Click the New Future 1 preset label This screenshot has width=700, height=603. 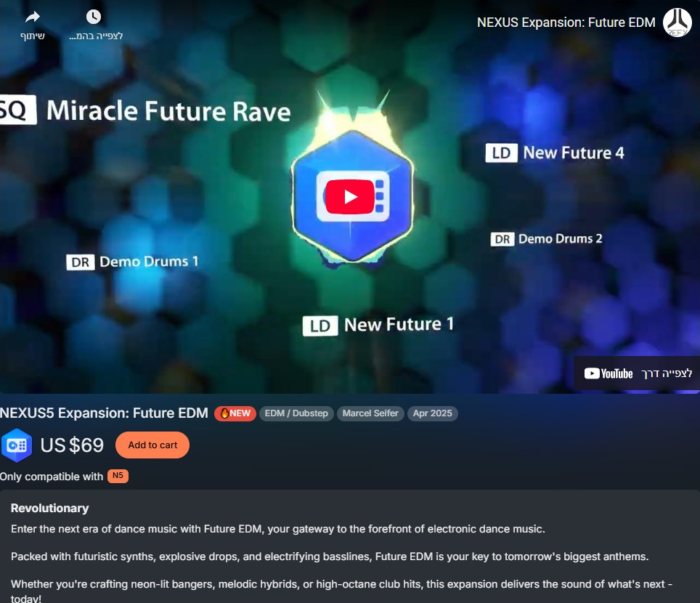click(399, 325)
